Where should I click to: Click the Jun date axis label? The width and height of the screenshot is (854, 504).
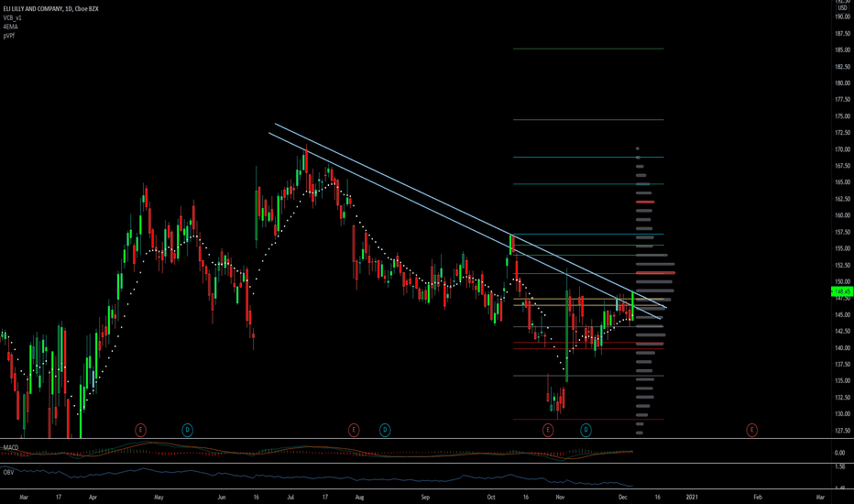point(222,497)
